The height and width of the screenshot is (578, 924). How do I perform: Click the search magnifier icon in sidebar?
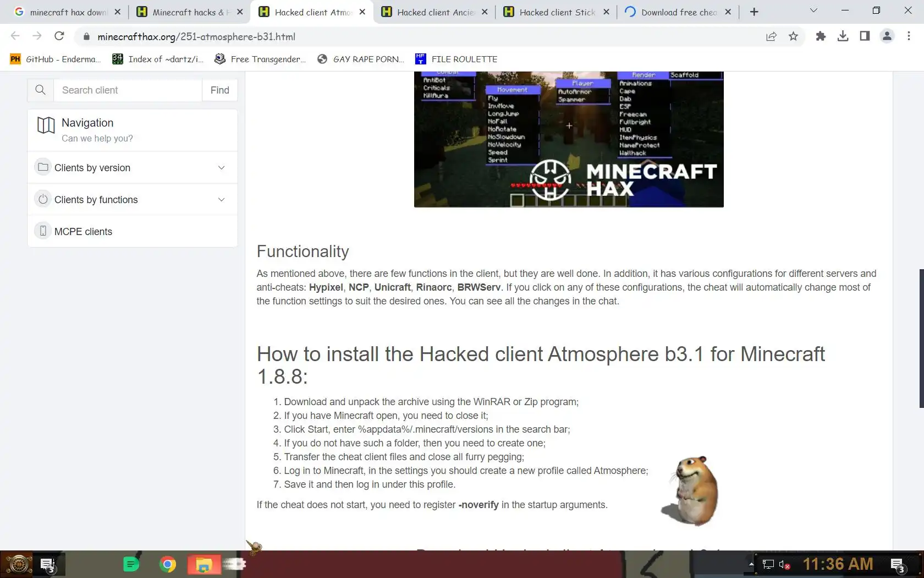point(40,90)
